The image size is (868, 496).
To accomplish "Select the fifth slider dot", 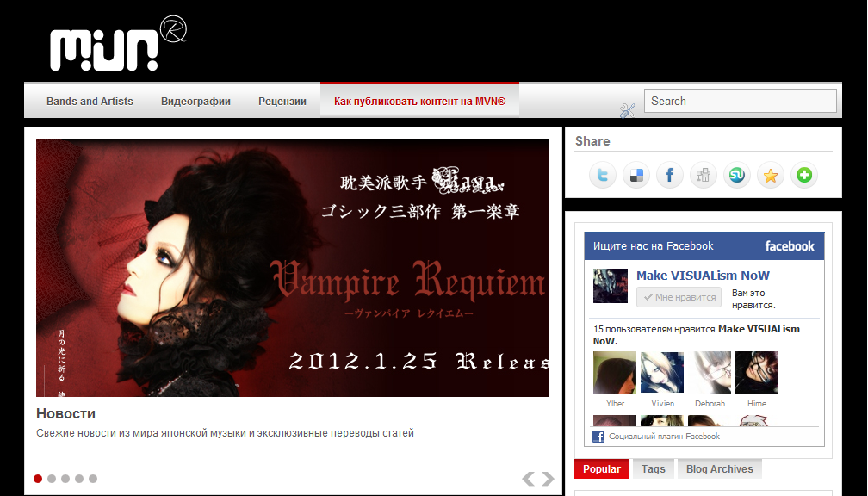I will [93, 479].
